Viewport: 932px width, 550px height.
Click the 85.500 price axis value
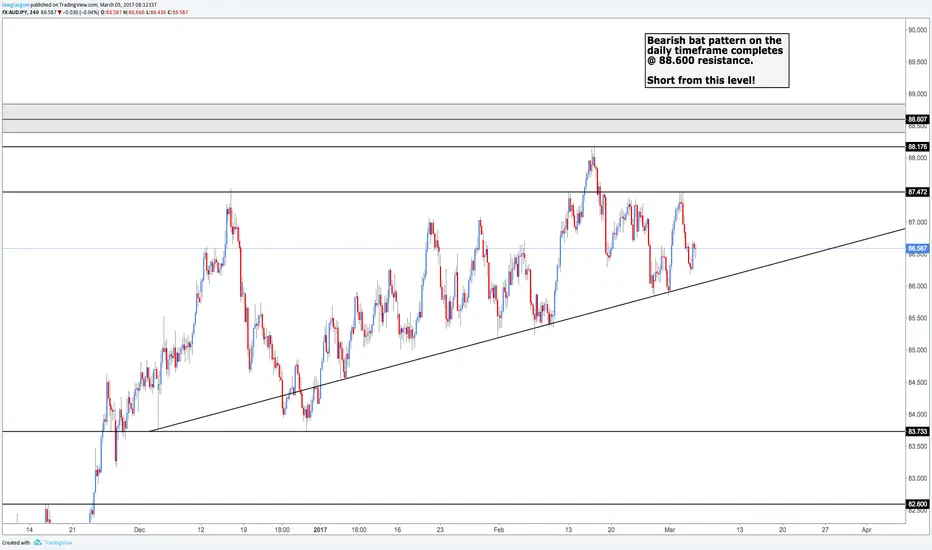918,318
